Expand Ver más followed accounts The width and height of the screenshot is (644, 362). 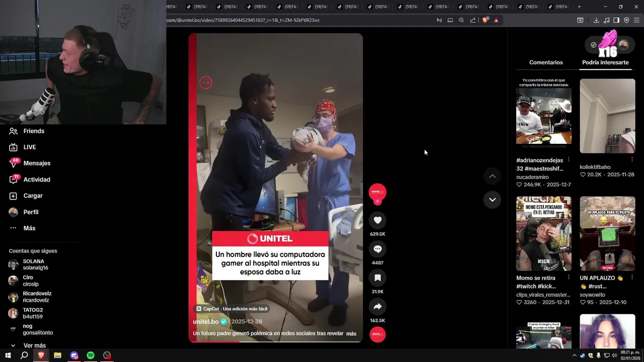[28, 345]
